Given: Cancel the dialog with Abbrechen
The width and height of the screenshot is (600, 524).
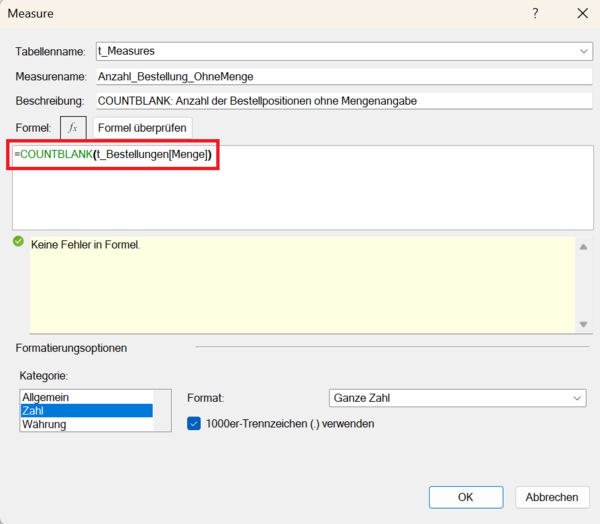Looking at the screenshot, I should point(551,497).
